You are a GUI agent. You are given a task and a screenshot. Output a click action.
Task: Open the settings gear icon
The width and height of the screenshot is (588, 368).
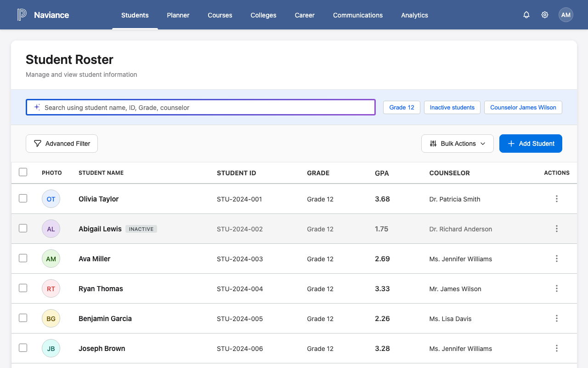[545, 15]
